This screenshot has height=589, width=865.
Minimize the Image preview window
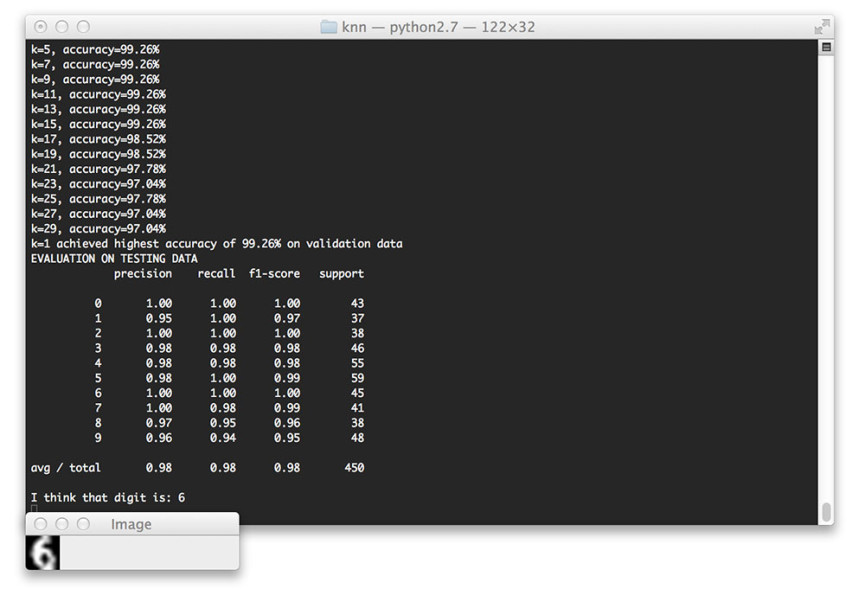click(62, 524)
